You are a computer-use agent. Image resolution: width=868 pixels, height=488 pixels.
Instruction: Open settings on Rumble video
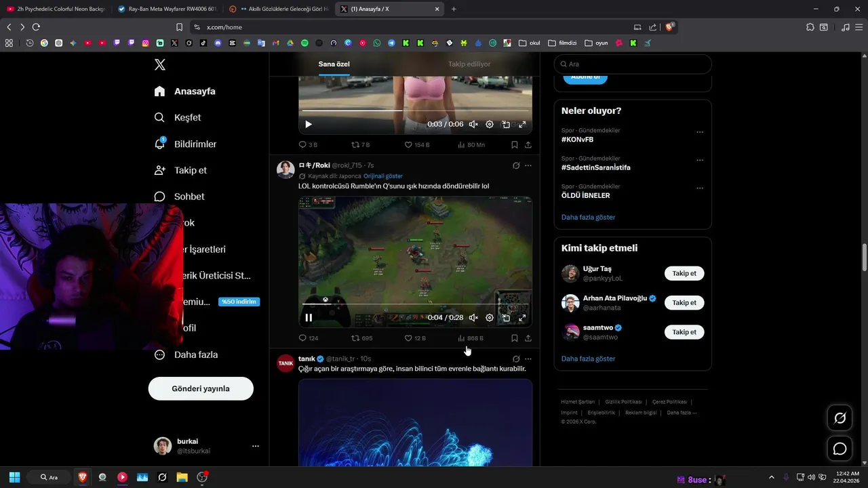pos(490,317)
